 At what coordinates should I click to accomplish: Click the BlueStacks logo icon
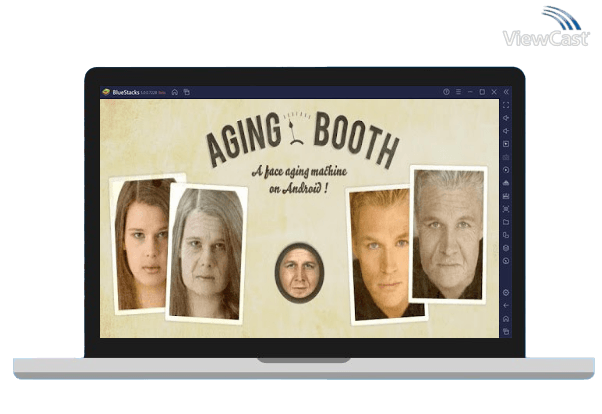106,92
